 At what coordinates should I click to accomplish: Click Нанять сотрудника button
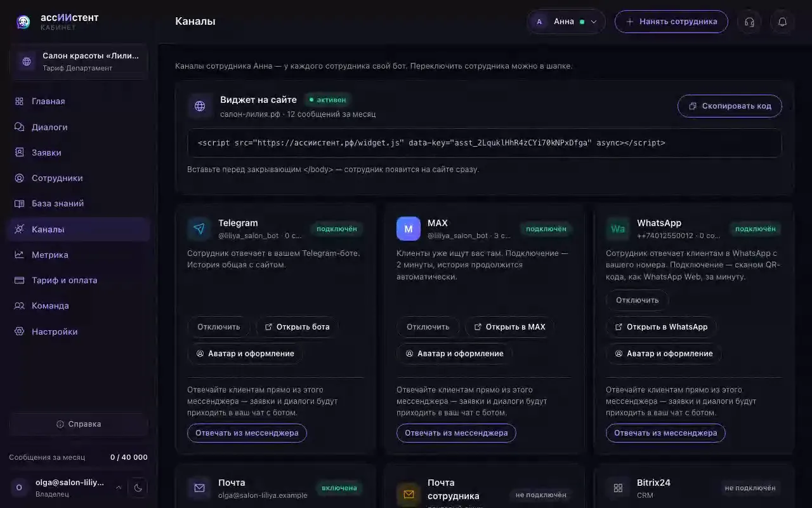tap(671, 22)
